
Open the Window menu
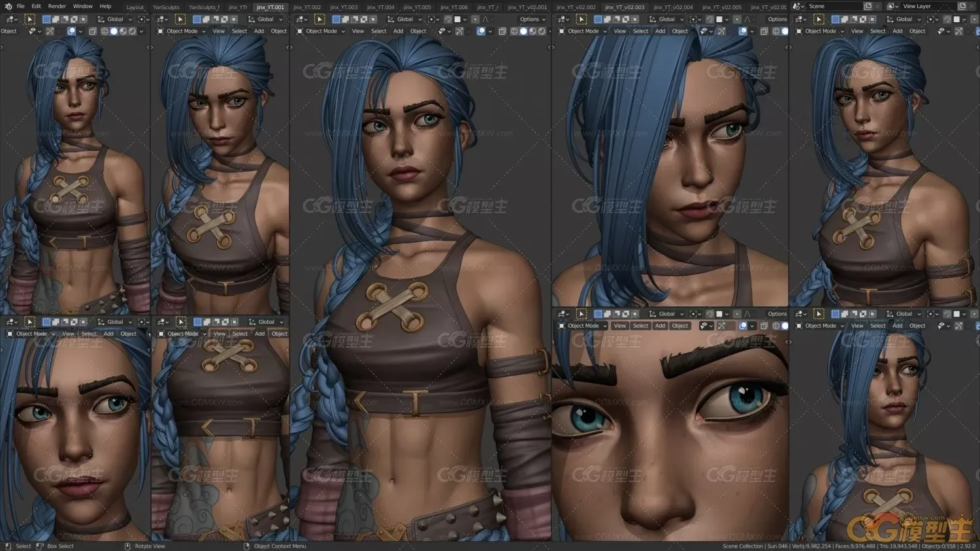pos(83,7)
